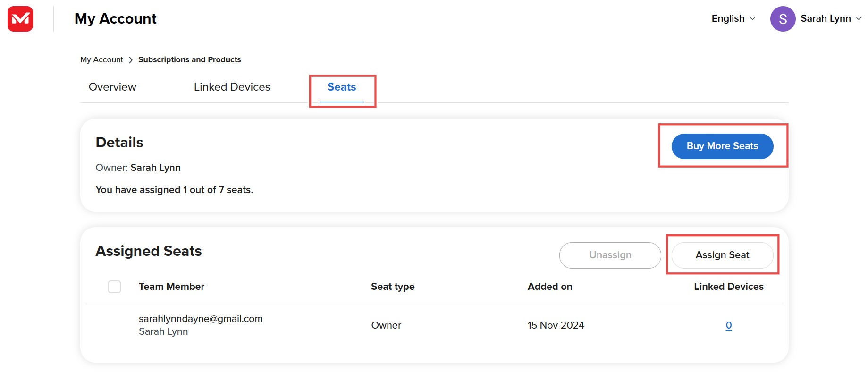Click the red McAfee logo icon
This screenshot has height=373, width=868.
pos(20,19)
